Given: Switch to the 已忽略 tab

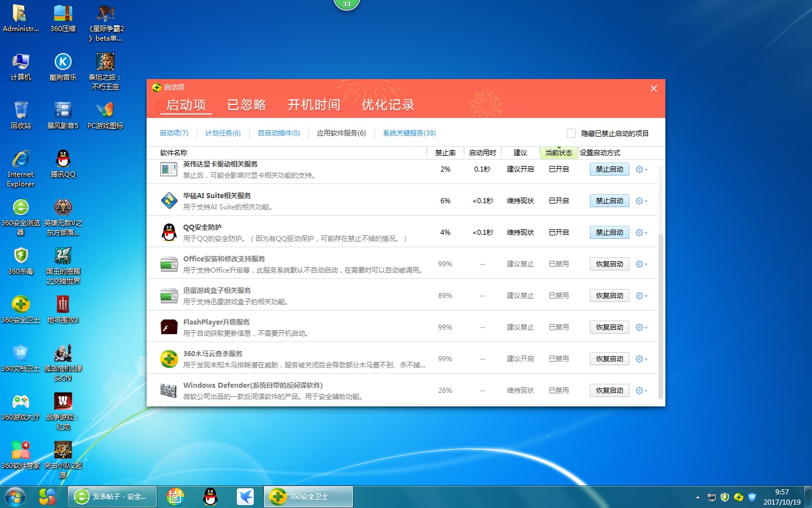Looking at the screenshot, I should click(246, 105).
